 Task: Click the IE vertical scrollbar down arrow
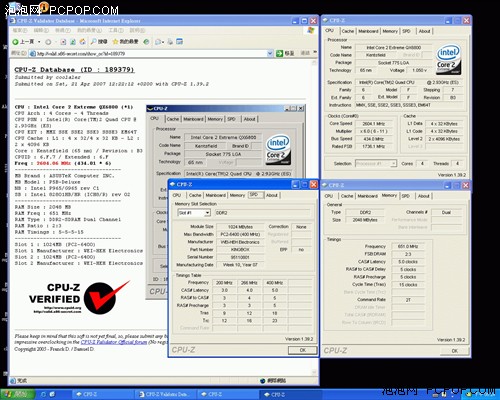click(x=314, y=372)
